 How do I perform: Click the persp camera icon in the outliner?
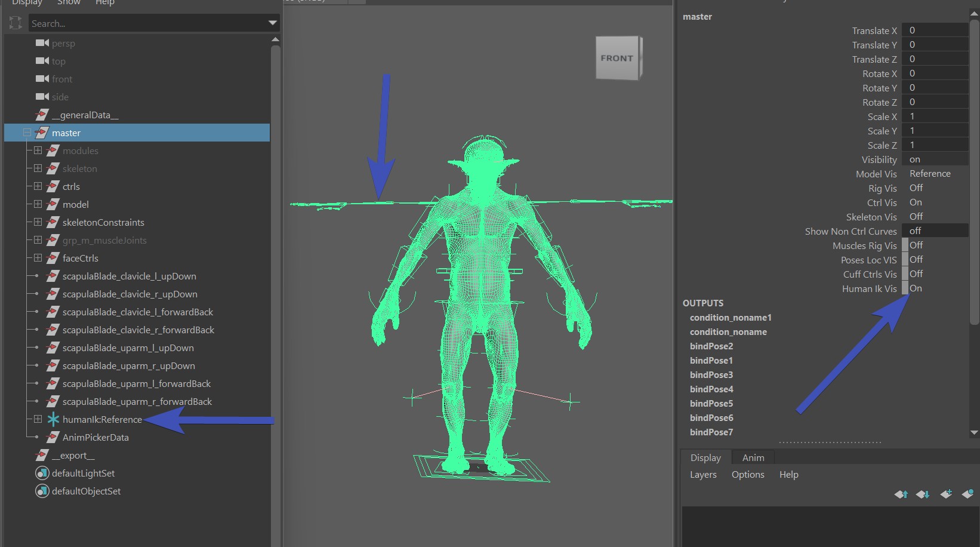click(x=42, y=43)
